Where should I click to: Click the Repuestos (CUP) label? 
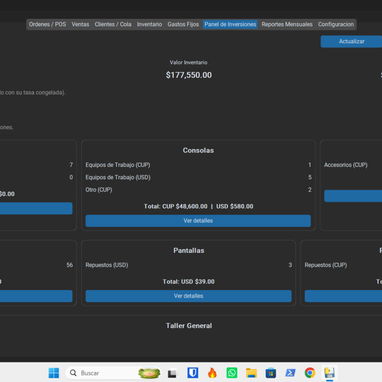click(326, 265)
